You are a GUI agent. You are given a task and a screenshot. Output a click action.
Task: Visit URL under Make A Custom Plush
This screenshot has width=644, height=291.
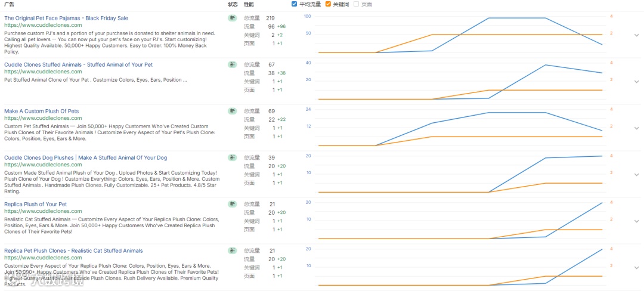[43, 118]
